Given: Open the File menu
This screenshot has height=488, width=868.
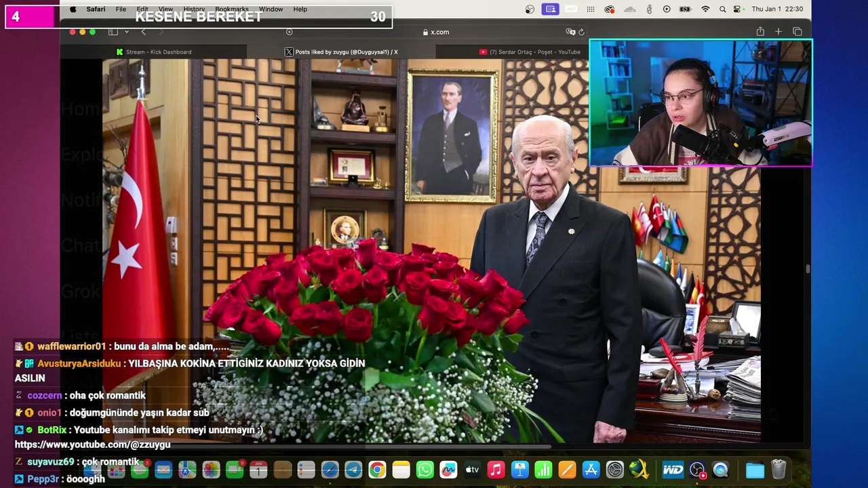Looking at the screenshot, I should click(121, 9).
